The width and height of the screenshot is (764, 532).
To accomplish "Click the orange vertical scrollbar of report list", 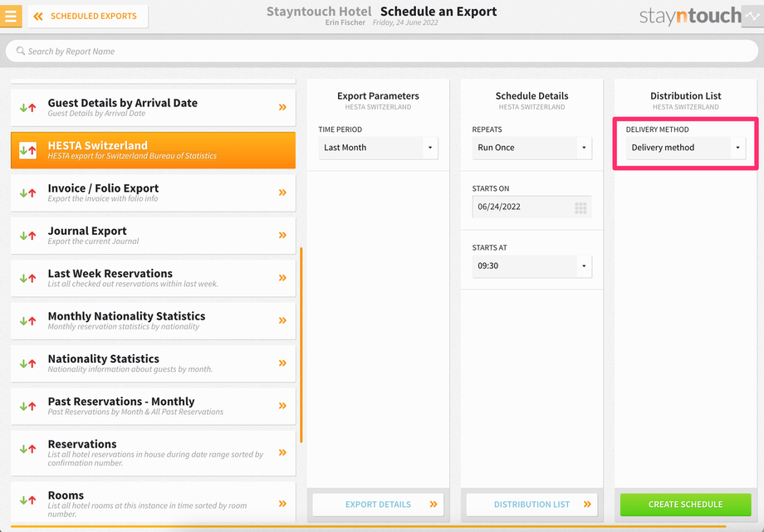I will click(x=301, y=345).
